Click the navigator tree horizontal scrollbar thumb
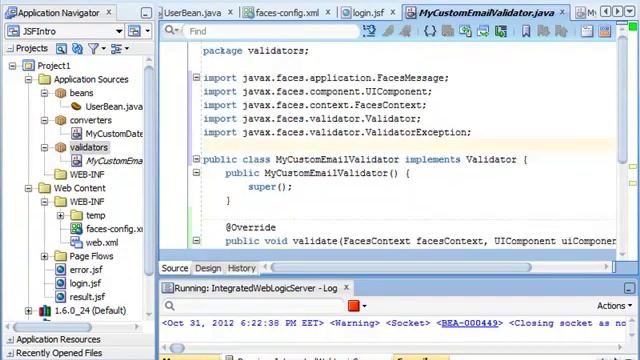This screenshot has width=640, height=360. click(52, 327)
